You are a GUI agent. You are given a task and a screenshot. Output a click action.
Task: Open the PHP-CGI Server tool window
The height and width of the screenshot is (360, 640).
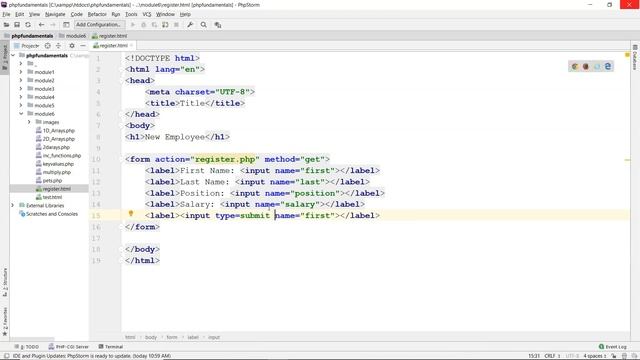click(x=69, y=347)
